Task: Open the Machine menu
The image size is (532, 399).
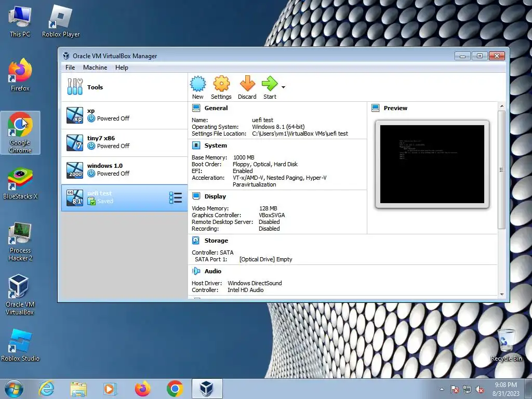Action: [95, 68]
